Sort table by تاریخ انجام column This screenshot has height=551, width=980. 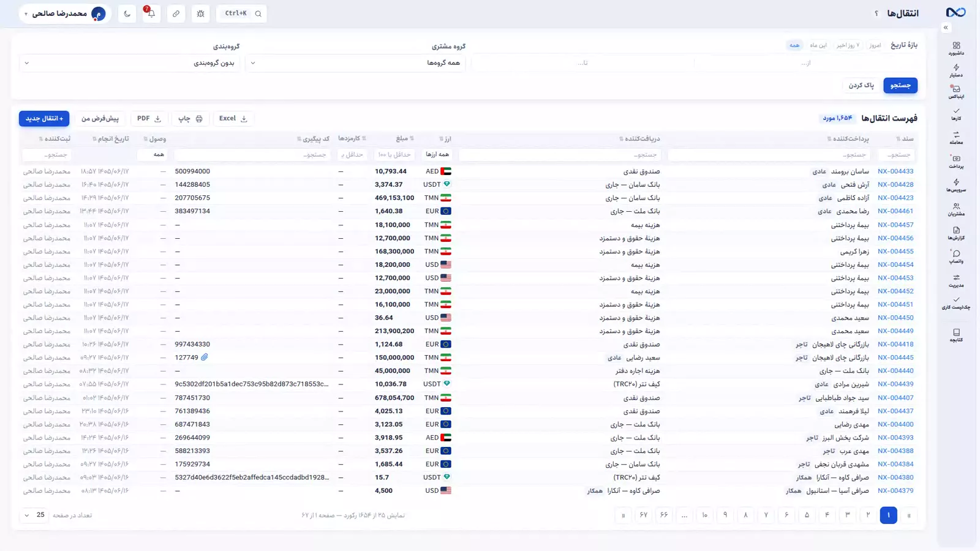[111, 139]
